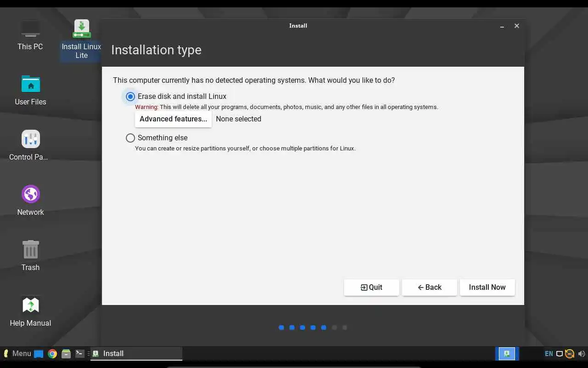Open EN keyboard layout indicator
Image resolution: width=588 pixels, height=368 pixels.
[x=549, y=354]
